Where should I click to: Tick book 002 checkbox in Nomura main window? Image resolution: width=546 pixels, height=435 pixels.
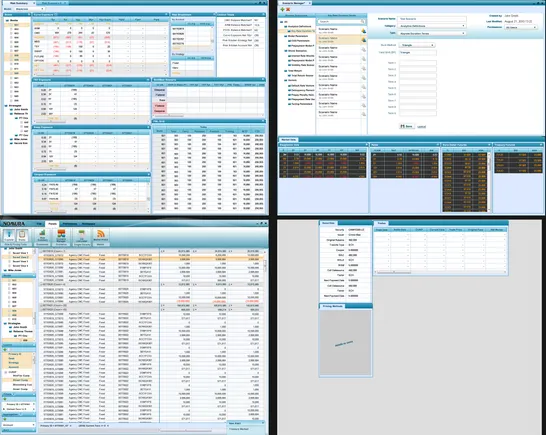[x=9, y=285]
